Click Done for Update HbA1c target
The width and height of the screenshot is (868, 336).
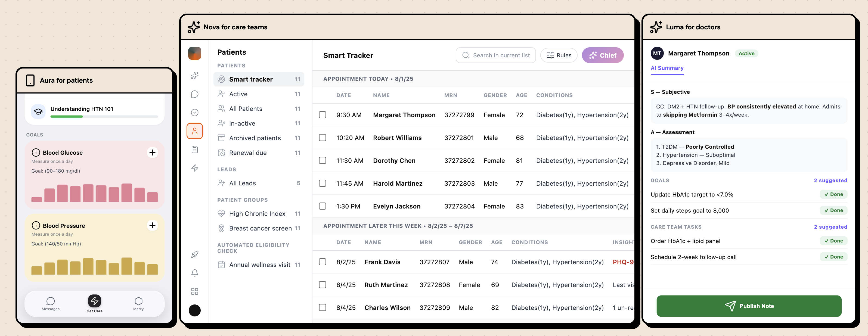click(x=833, y=194)
